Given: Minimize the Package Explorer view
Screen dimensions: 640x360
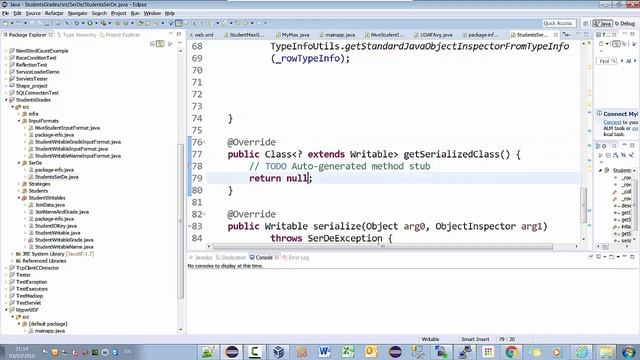Looking at the screenshot, I should (x=171, y=34).
